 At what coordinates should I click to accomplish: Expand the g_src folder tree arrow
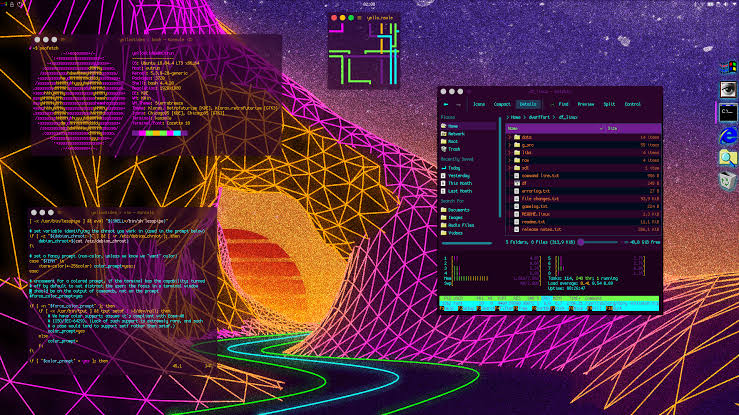pos(509,145)
